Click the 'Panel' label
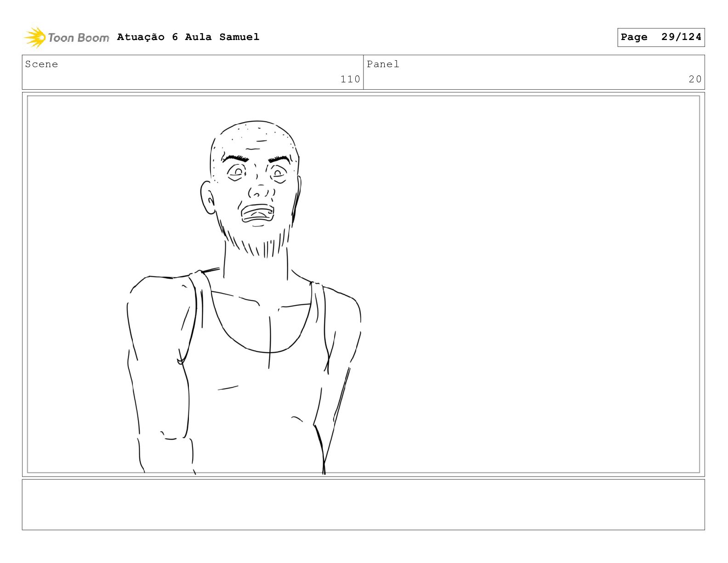 [383, 64]
